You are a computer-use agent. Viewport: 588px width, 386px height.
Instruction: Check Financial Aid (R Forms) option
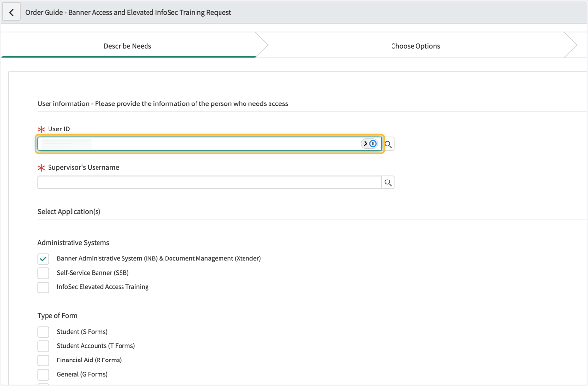[43, 360]
